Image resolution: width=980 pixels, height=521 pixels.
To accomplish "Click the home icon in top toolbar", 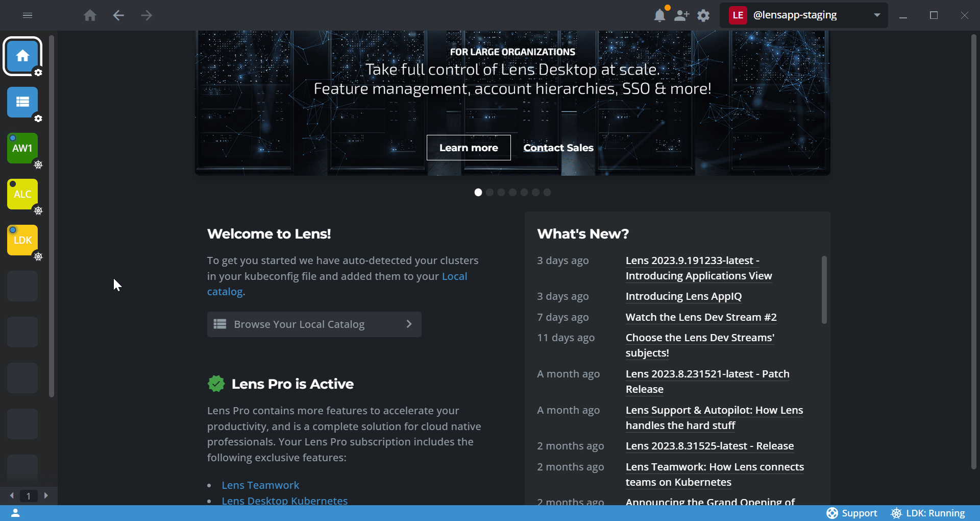I will pos(90,15).
